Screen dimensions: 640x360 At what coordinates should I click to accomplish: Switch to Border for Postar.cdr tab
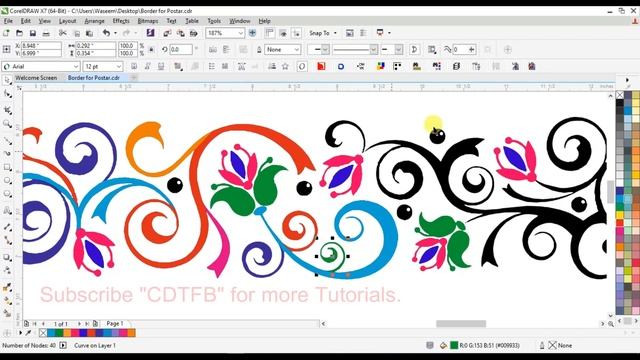coord(93,78)
